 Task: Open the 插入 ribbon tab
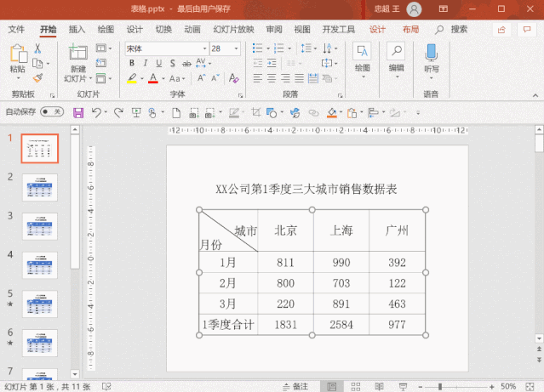tap(77, 30)
